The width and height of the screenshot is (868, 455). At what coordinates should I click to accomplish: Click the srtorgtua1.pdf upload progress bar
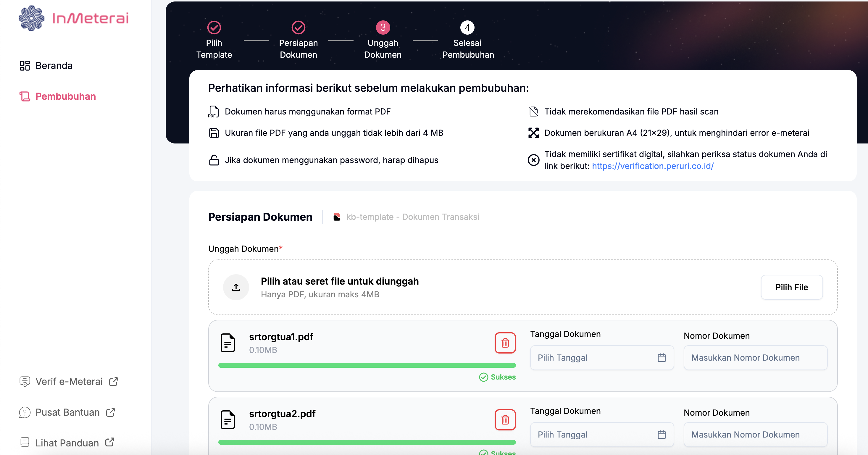pos(367,365)
